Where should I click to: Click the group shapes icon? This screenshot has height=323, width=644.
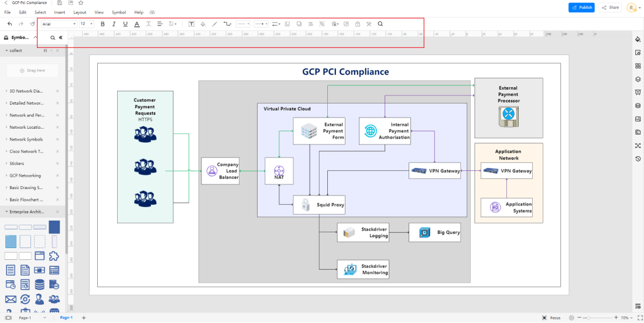[322, 24]
